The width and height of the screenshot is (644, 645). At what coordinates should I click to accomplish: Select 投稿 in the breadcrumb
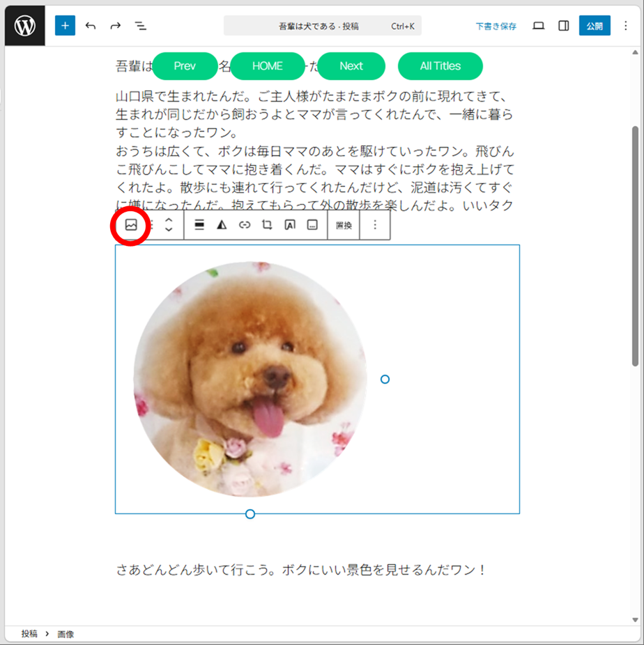pyautogui.click(x=29, y=634)
